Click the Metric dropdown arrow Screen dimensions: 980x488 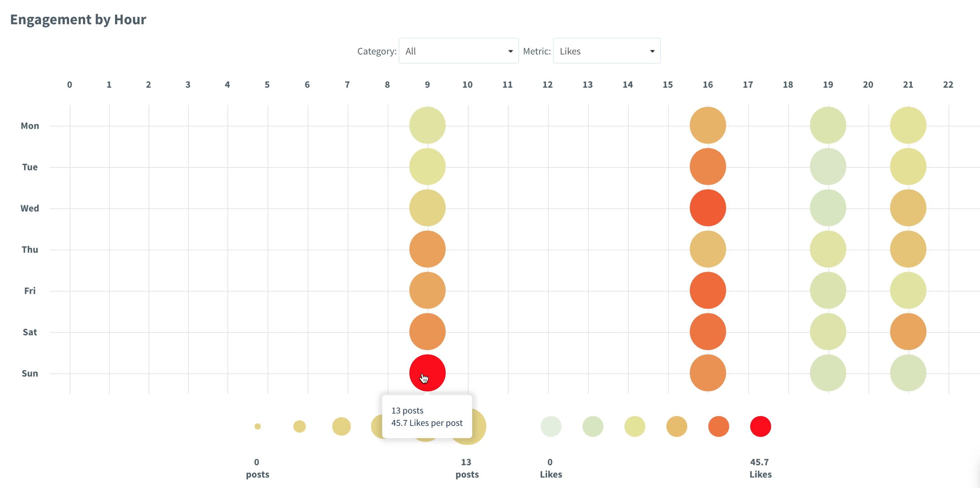(652, 51)
